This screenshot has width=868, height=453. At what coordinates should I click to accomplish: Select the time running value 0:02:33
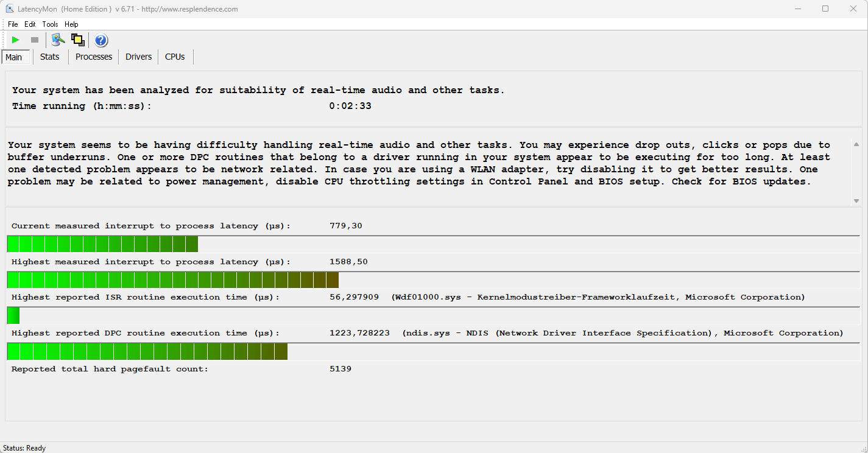click(x=350, y=106)
